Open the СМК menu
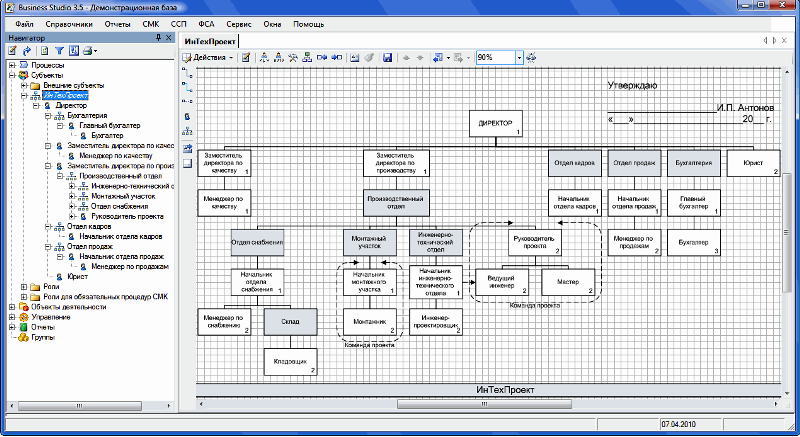 [x=151, y=24]
